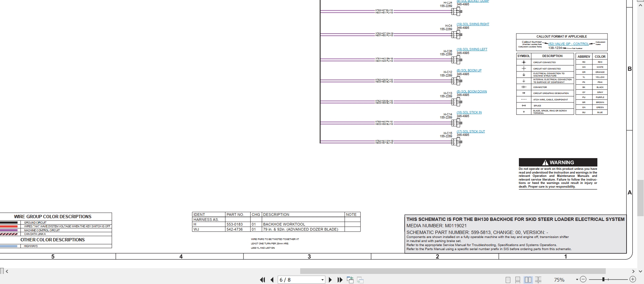This screenshot has width=644, height=284.
Task: Click the zoom out minus button
Action: (x=583, y=279)
